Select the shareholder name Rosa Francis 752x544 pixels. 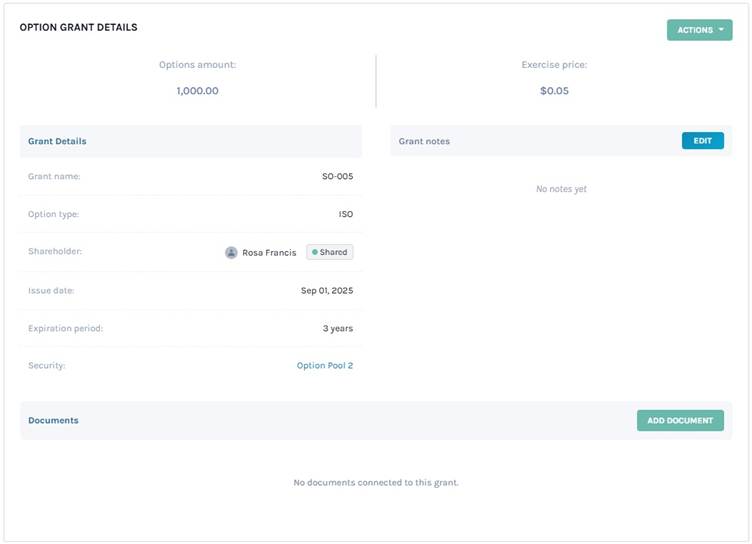click(269, 253)
